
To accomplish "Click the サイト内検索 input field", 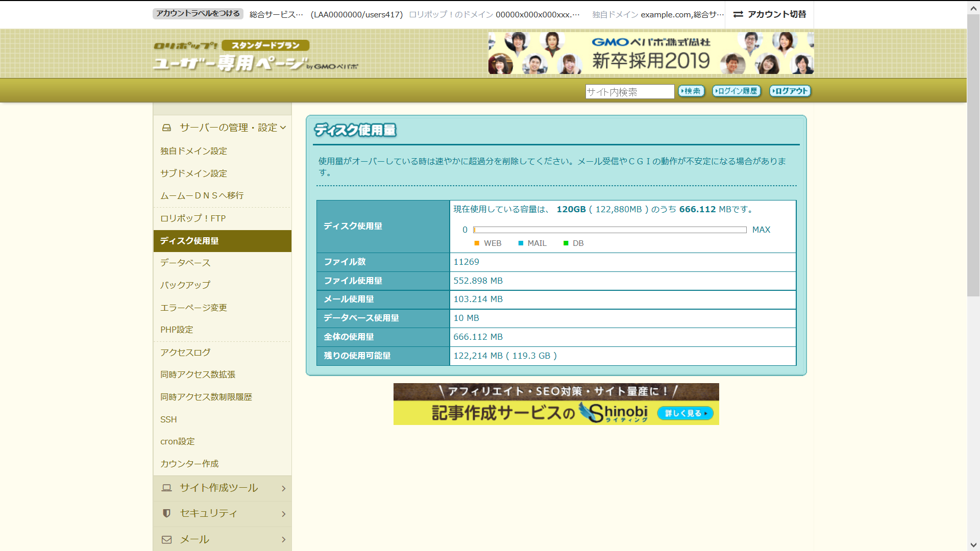I will 629,92.
